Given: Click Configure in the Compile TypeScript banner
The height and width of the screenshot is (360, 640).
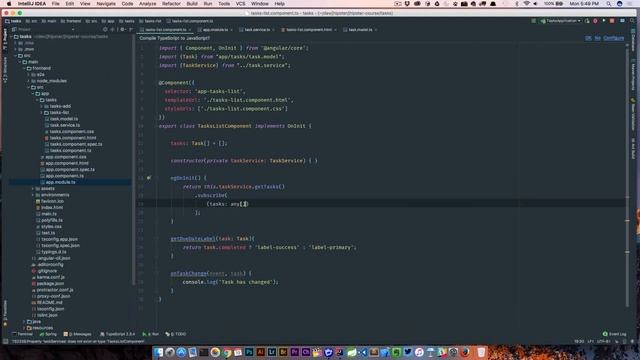Looking at the screenshot, I should [x=613, y=38].
